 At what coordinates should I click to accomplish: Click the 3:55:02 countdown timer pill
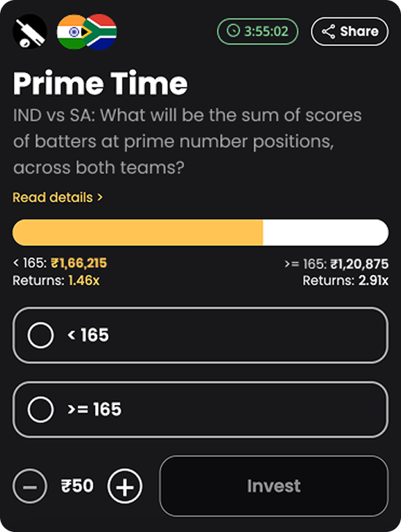258,31
